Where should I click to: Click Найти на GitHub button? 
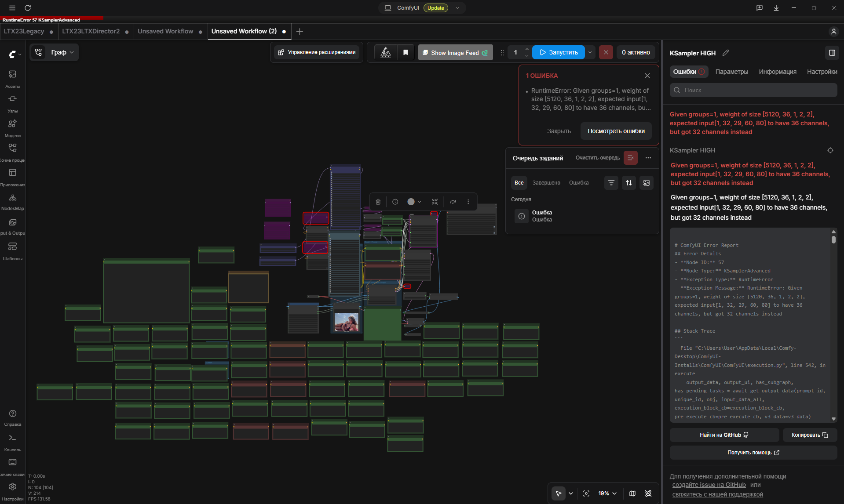pos(724,435)
